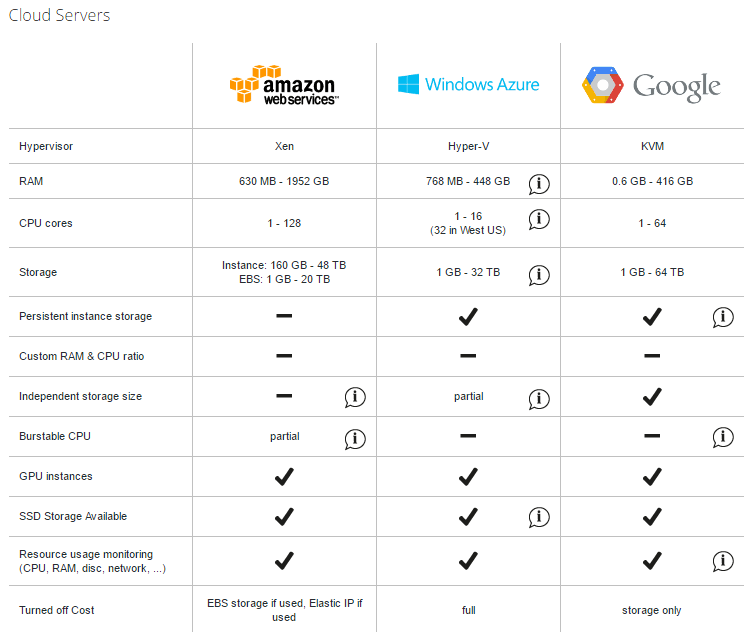The width and height of the screenshot is (750, 632).
Task: Open Google Persistent instance storage info icon
Action: [723, 317]
